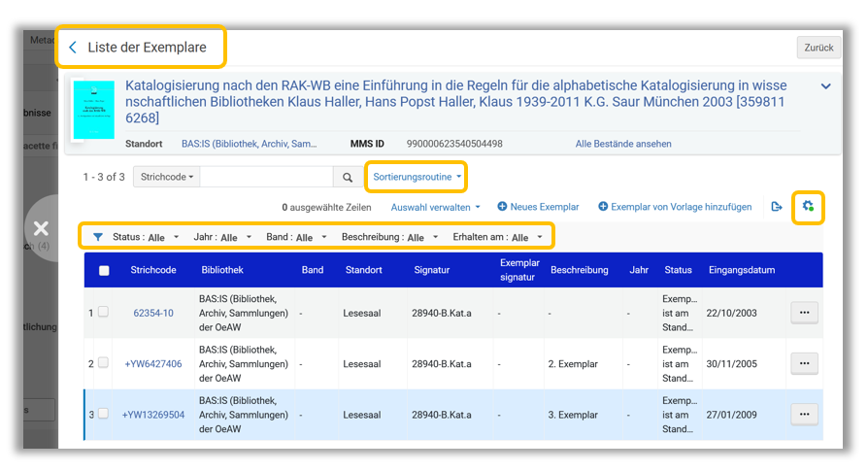Image resolution: width=868 pixels, height=471 pixels.
Task: Click the search magnifier icon
Action: pos(348,178)
